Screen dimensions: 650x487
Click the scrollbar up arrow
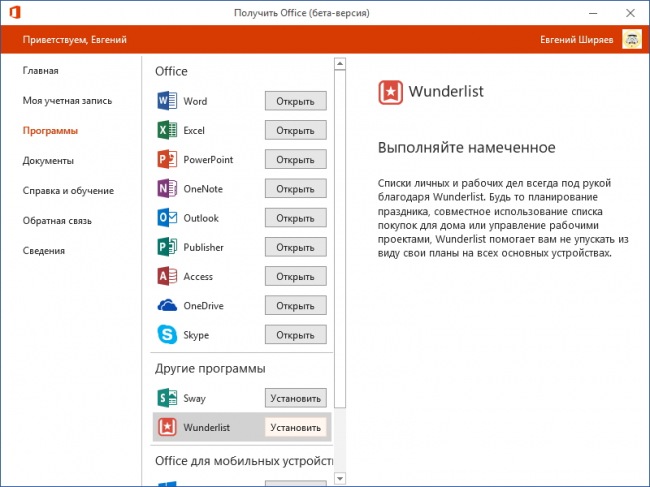(340, 63)
